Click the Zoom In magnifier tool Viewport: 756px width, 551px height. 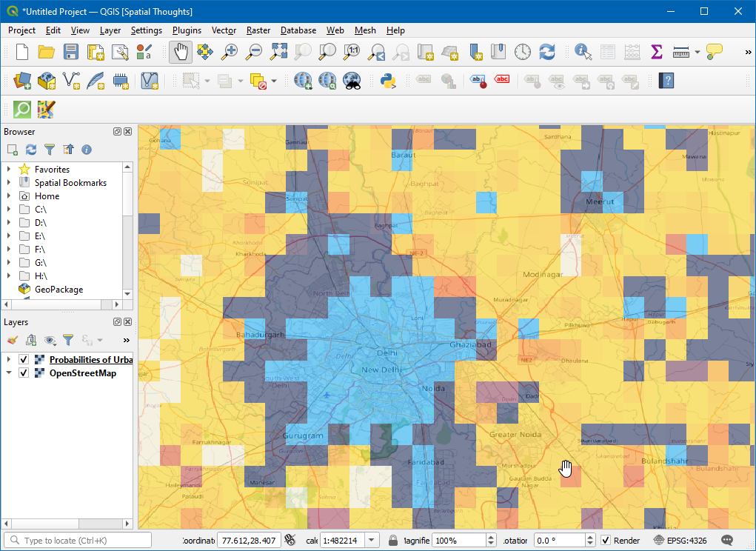point(230,52)
